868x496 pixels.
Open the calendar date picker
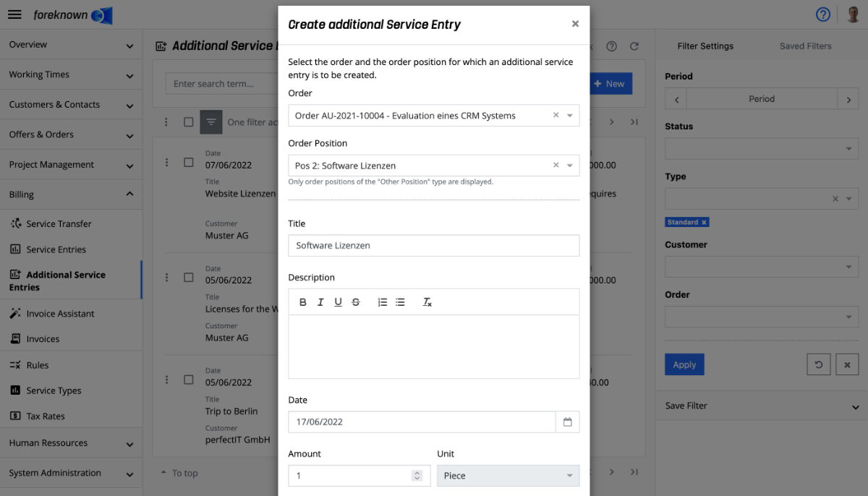[x=567, y=422]
